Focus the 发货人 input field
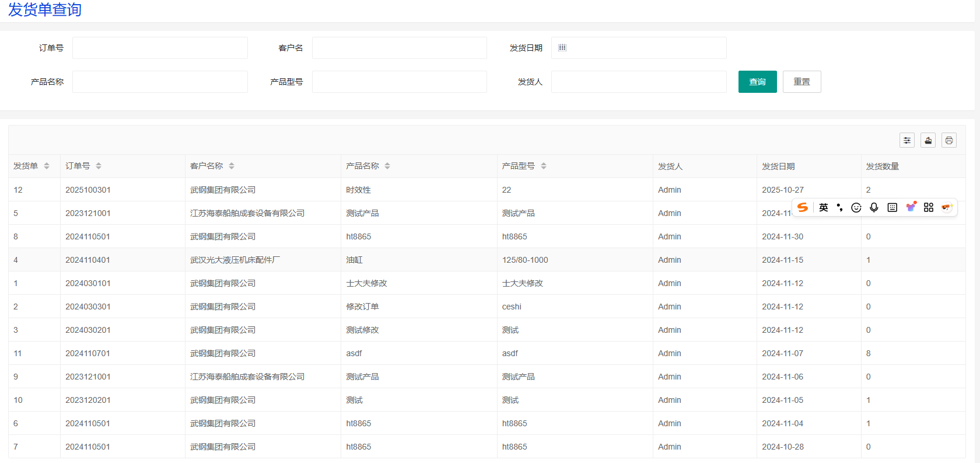 639,82
